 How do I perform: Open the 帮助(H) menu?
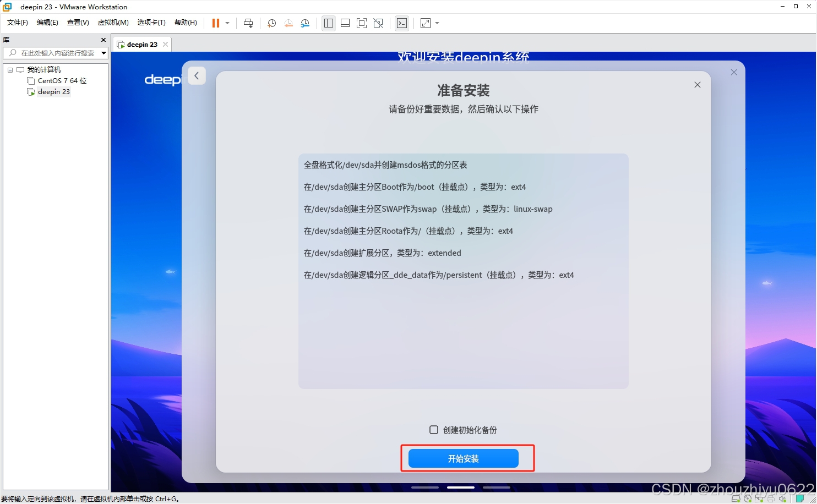coord(186,23)
